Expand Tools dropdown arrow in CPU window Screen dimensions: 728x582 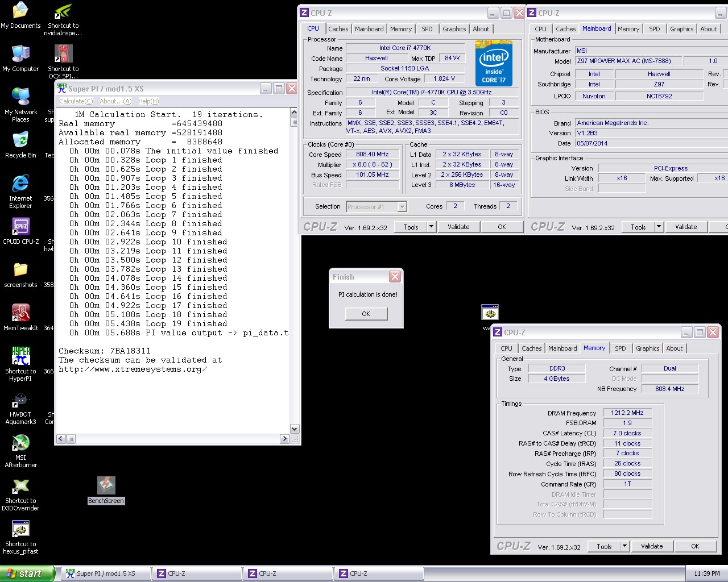coord(431,227)
